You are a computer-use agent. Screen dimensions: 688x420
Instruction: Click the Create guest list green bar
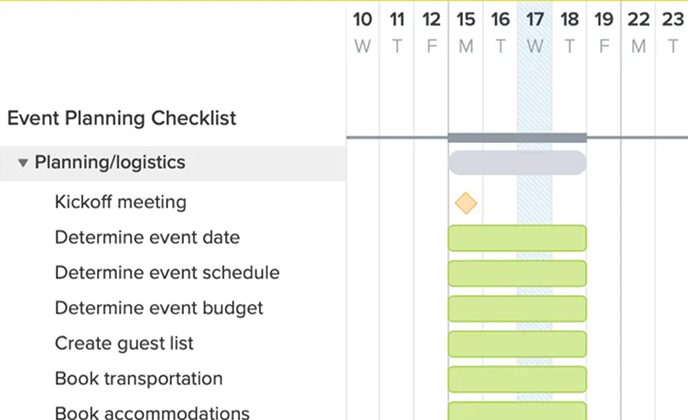(517, 344)
